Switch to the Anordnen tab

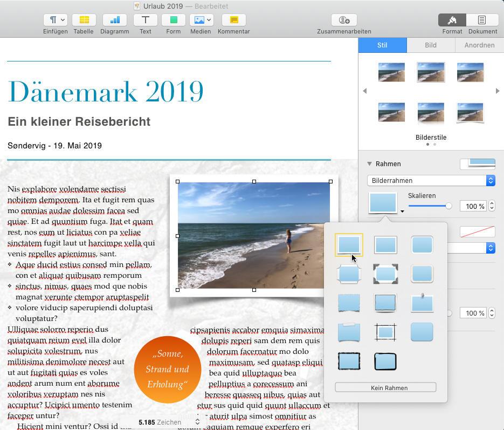pyautogui.click(x=479, y=45)
